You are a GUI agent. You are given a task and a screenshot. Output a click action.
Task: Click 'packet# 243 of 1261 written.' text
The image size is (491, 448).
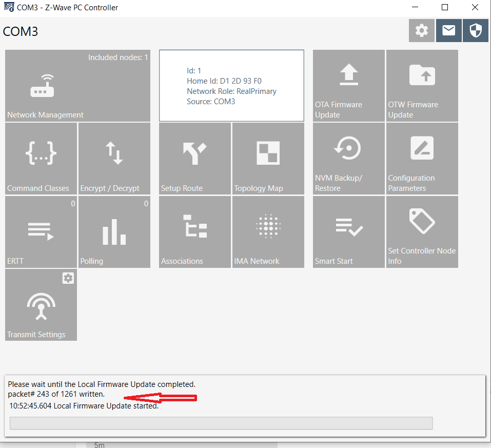coord(56,394)
